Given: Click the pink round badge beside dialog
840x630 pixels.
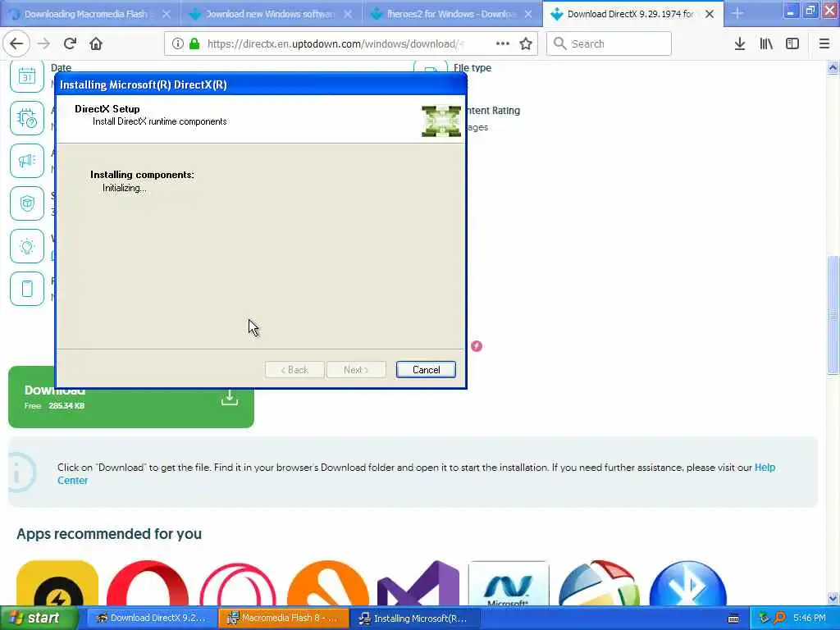Looking at the screenshot, I should 477,346.
